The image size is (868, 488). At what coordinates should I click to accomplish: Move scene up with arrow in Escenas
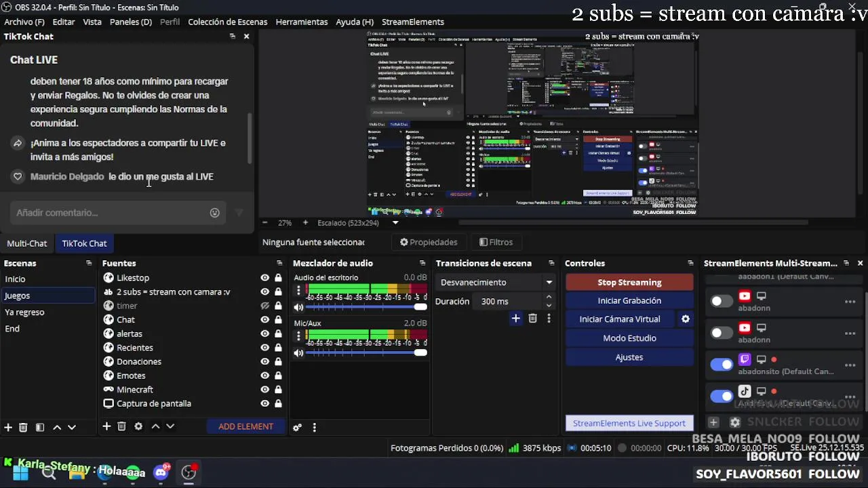57,427
